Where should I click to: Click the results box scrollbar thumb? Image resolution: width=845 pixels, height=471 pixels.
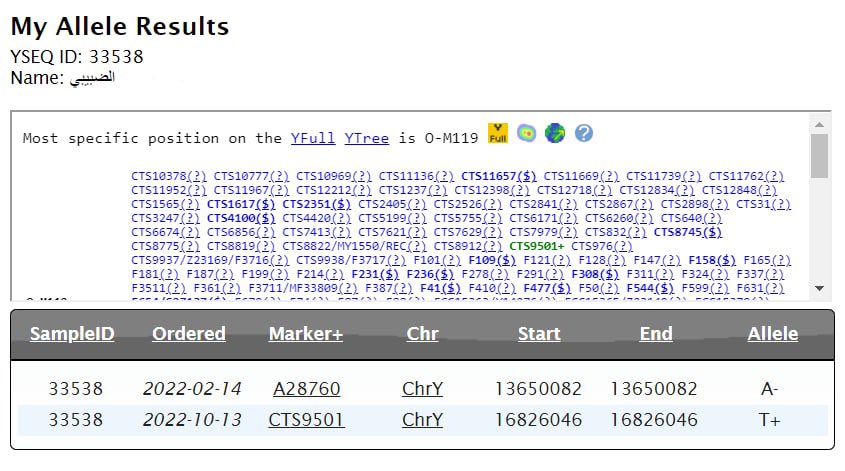819,156
